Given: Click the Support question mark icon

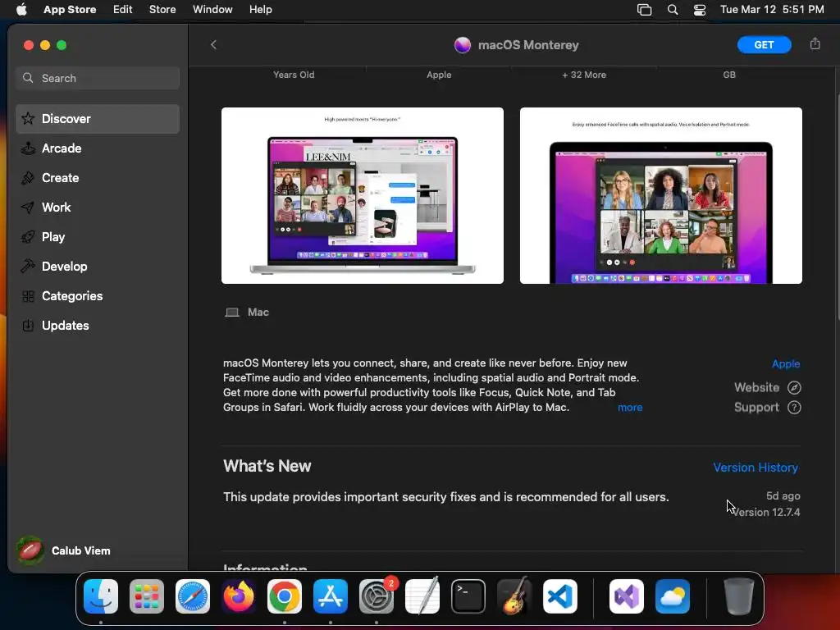Looking at the screenshot, I should (x=794, y=408).
